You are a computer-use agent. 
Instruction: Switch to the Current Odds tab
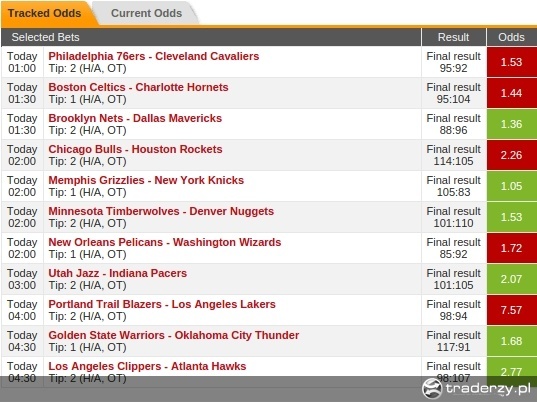coord(147,13)
